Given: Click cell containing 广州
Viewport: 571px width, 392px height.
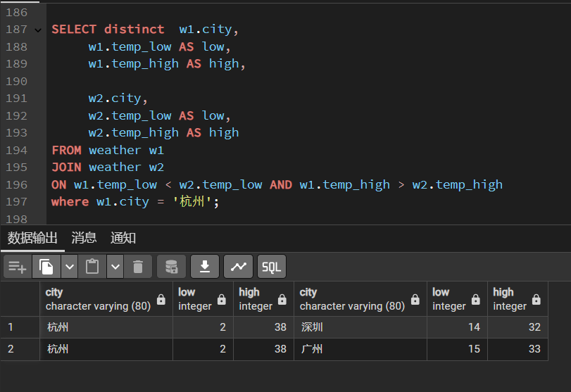Looking at the screenshot, I should [360, 349].
